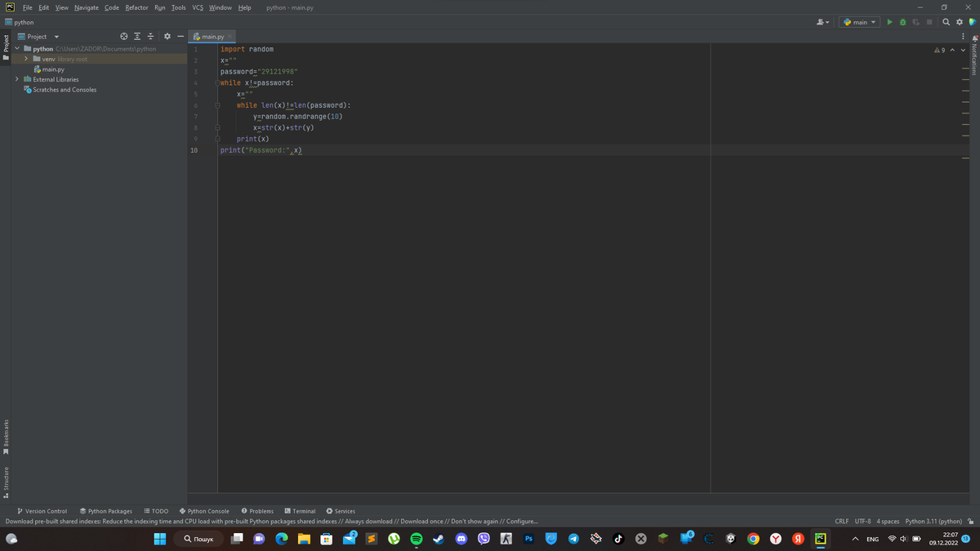
Task: Open Search Everywhere magnifier icon
Action: tap(946, 22)
